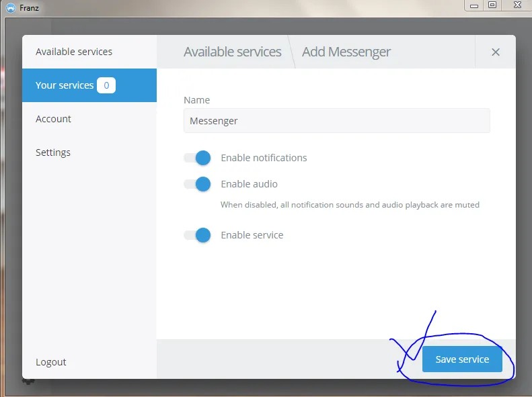
Task: Click the Available services breadcrumb
Action: click(233, 52)
